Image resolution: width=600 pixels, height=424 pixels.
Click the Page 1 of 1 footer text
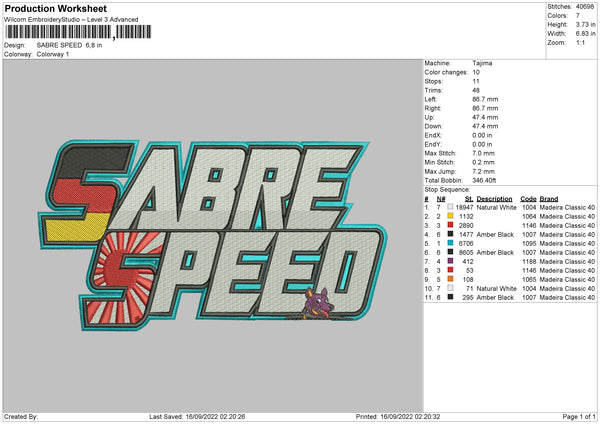click(573, 416)
